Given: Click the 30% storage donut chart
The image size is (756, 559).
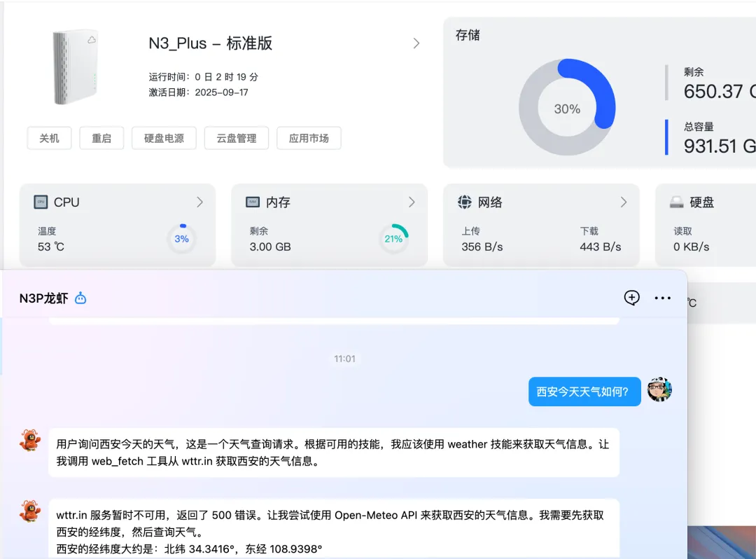Looking at the screenshot, I should pos(567,107).
